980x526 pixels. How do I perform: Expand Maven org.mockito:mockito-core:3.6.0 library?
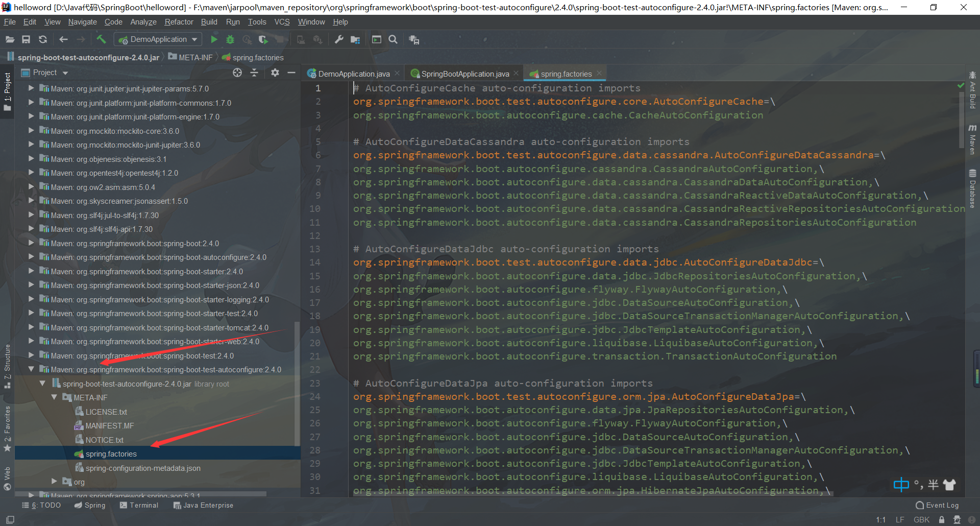[31, 130]
